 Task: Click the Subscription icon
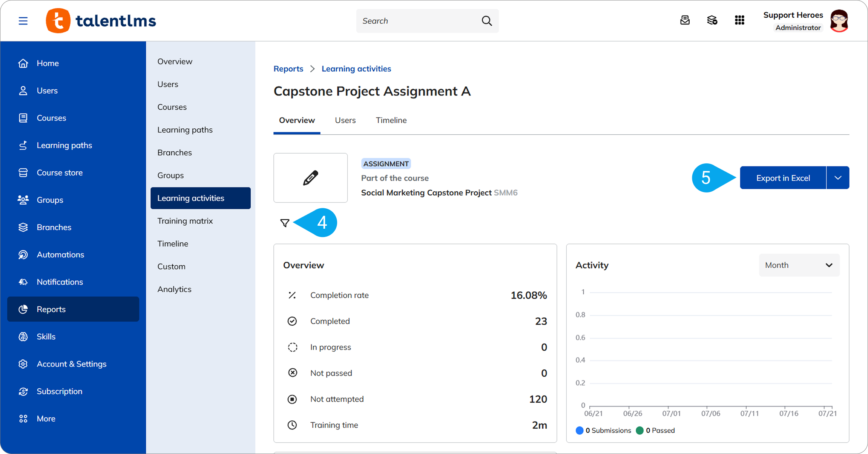23,391
